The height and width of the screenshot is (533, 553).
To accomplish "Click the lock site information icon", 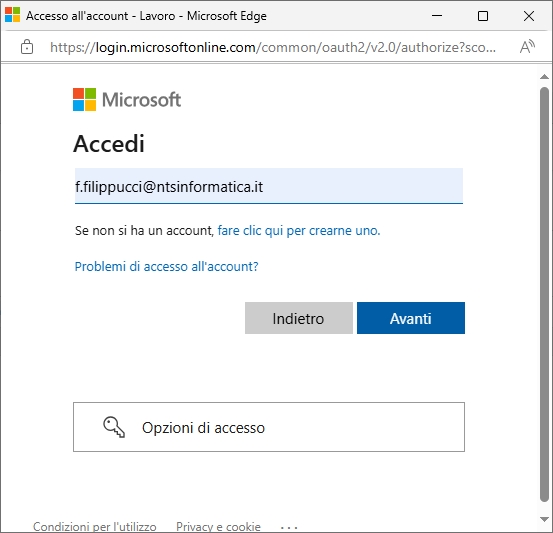I will [27, 47].
